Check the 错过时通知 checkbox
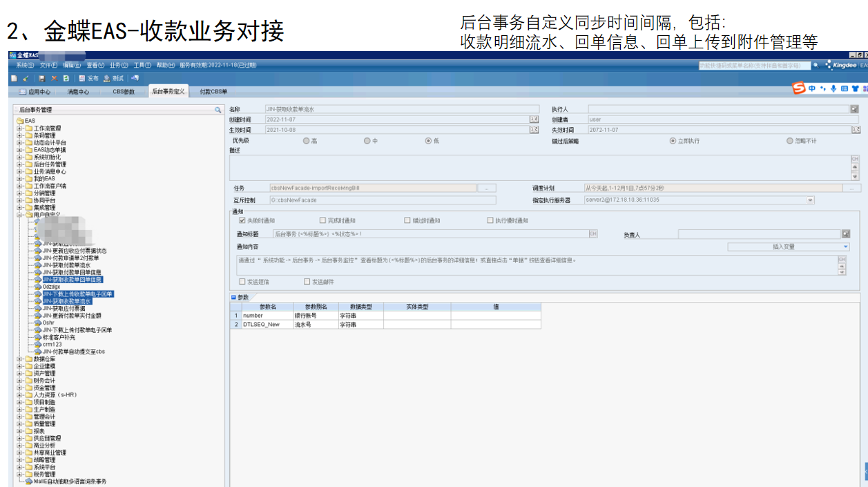 point(407,220)
